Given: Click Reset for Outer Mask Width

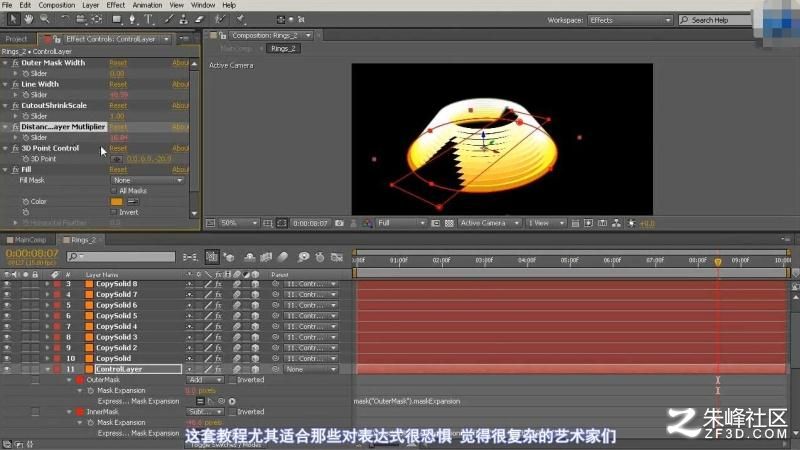Looking at the screenshot, I should pos(118,63).
